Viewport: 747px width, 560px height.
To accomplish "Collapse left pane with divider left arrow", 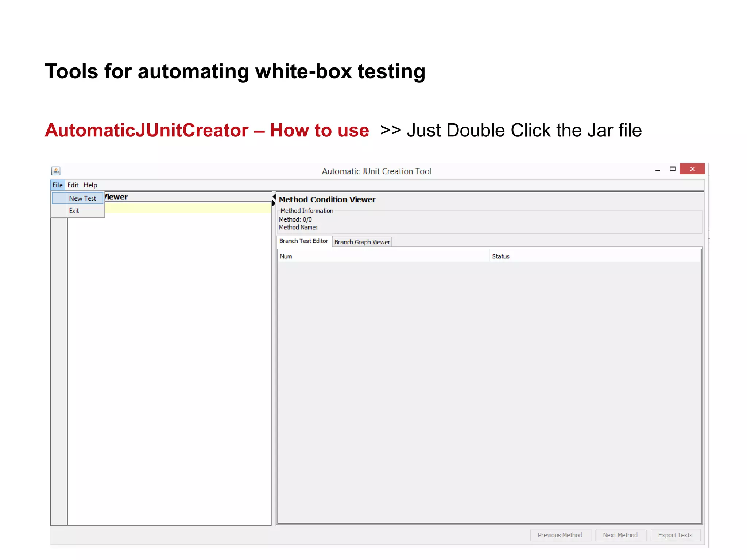I will pyautogui.click(x=274, y=197).
